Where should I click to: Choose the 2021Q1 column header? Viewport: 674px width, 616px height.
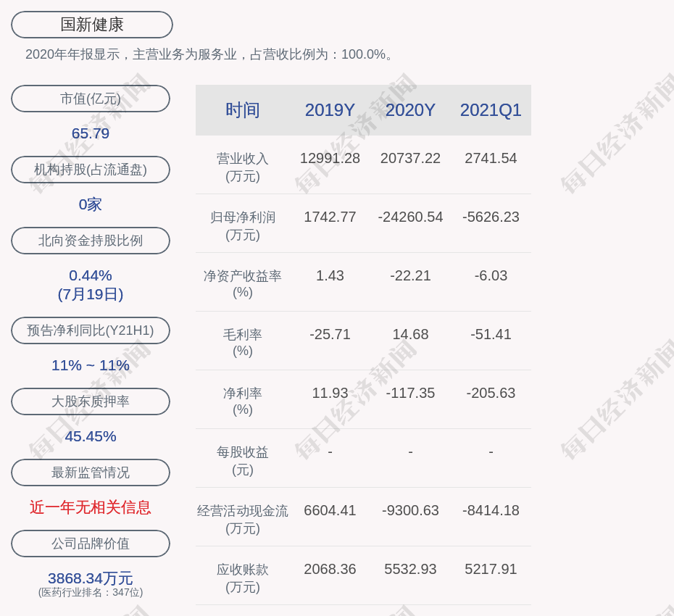tap(491, 110)
